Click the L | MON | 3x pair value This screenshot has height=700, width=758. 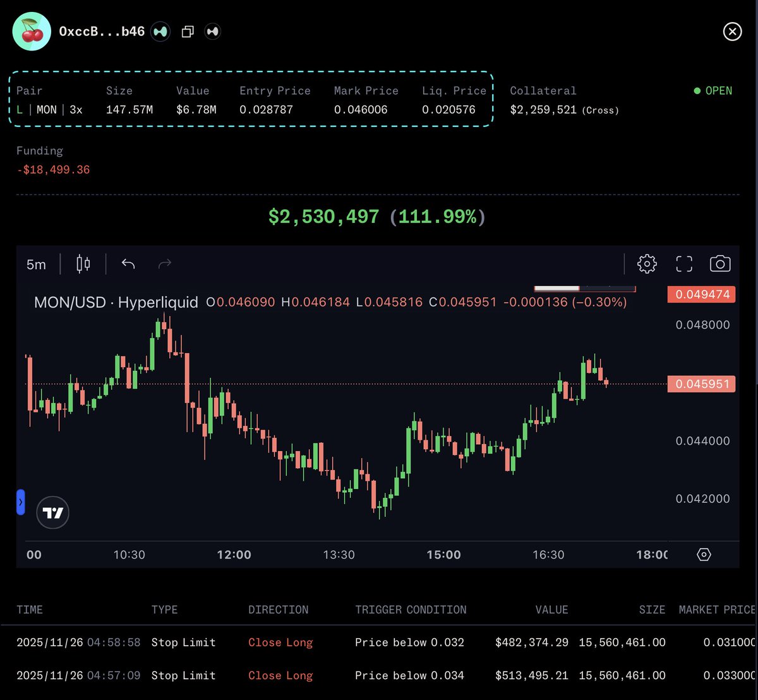click(x=49, y=110)
